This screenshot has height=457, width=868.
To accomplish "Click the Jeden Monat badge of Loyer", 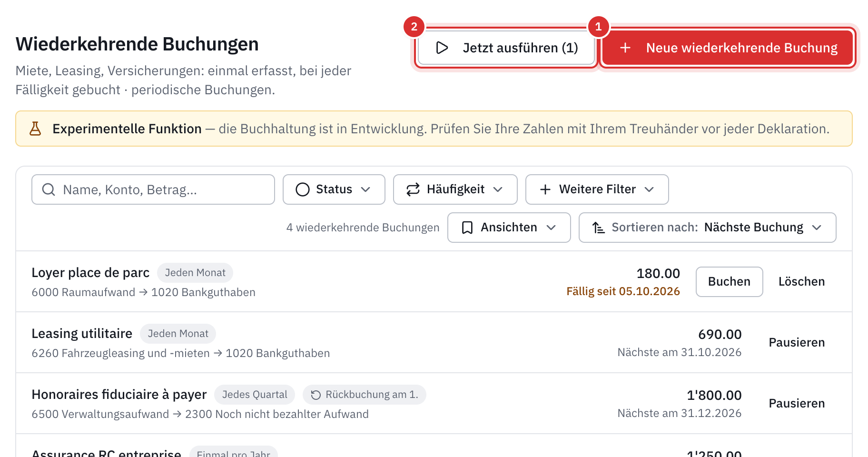I will click(195, 273).
